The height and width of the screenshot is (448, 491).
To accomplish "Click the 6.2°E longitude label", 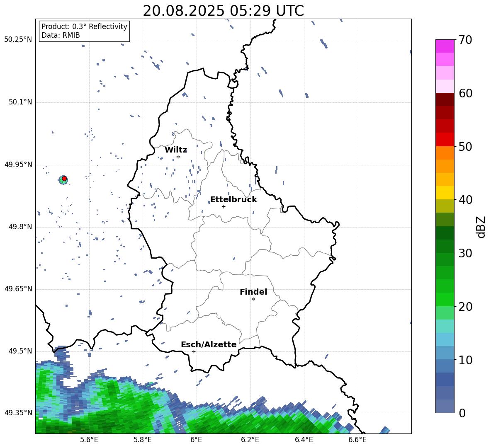I will click(x=250, y=440).
